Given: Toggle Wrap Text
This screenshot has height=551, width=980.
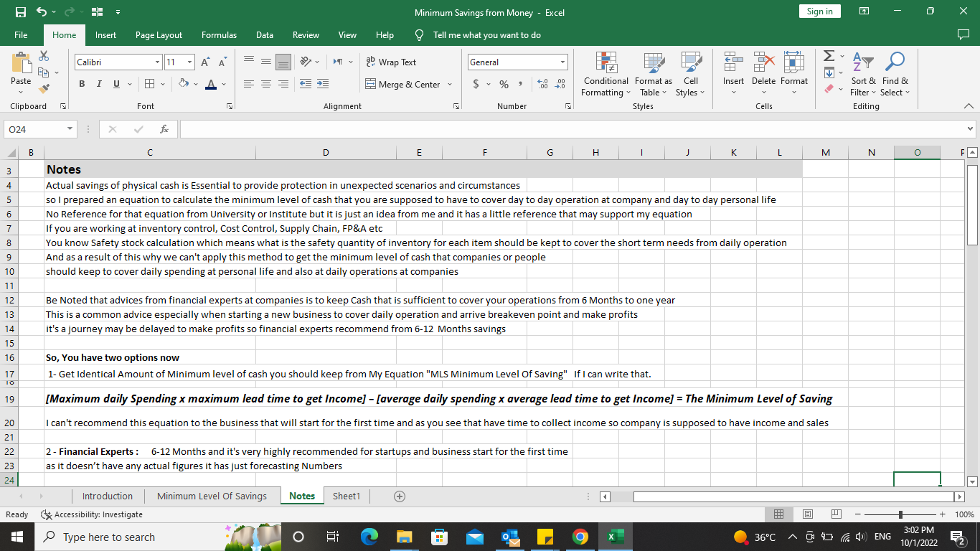Looking at the screenshot, I should coord(391,62).
